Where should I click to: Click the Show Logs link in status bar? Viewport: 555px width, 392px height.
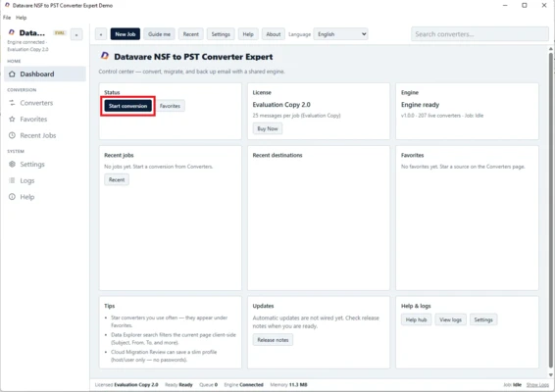pos(537,384)
